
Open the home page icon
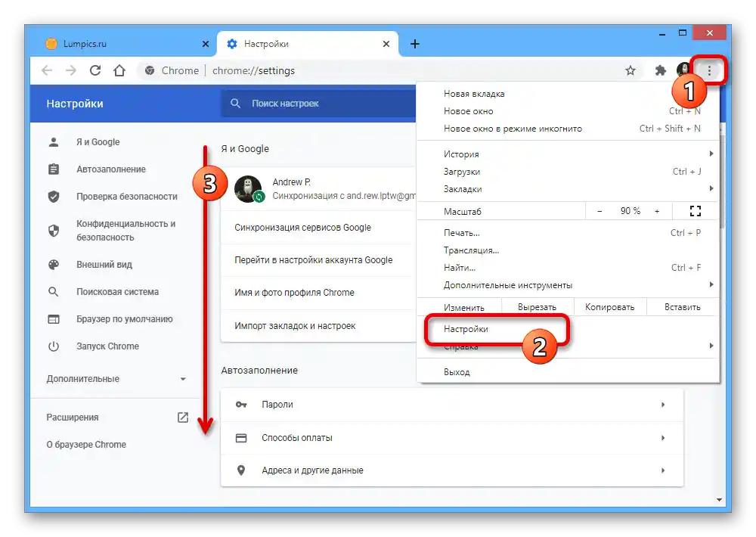click(119, 71)
